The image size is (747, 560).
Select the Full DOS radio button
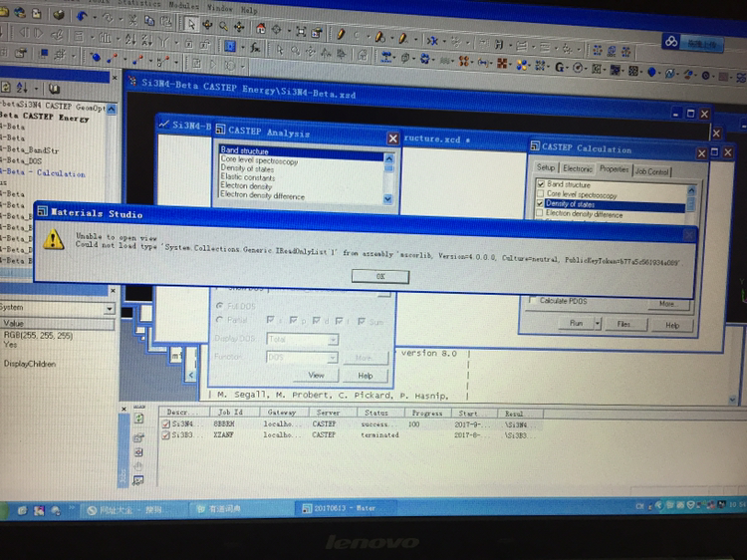[220, 306]
